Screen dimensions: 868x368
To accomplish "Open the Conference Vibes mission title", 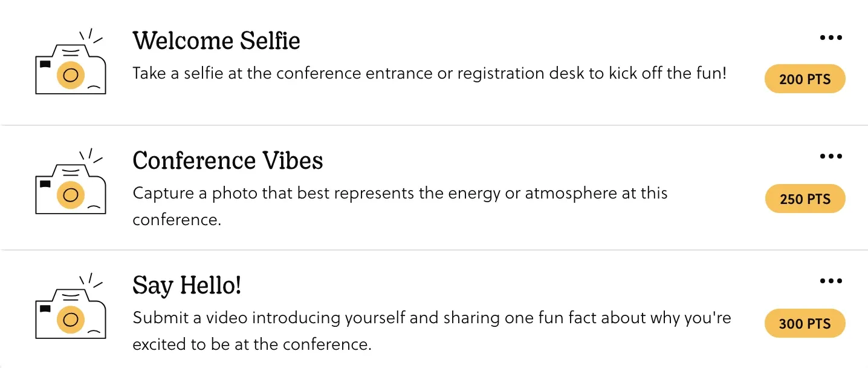I will (x=227, y=160).
